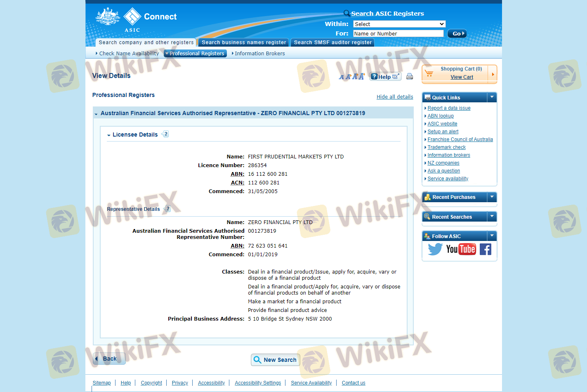Viewport: 587px width, 392px height.
Task: Open the Within select dropdown
Action: (399, 24)
